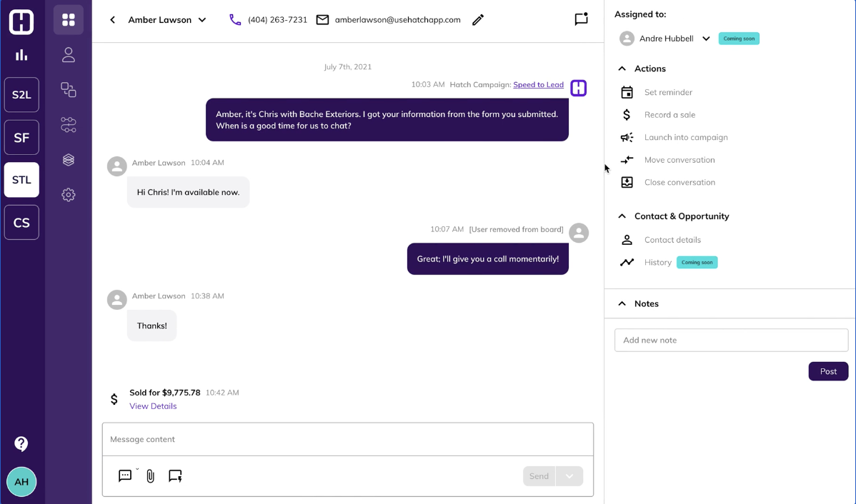Viewport: 856px width, 504px height.
Task: Open the settings gear in the sidebar
Action: (x=68, y=194)
